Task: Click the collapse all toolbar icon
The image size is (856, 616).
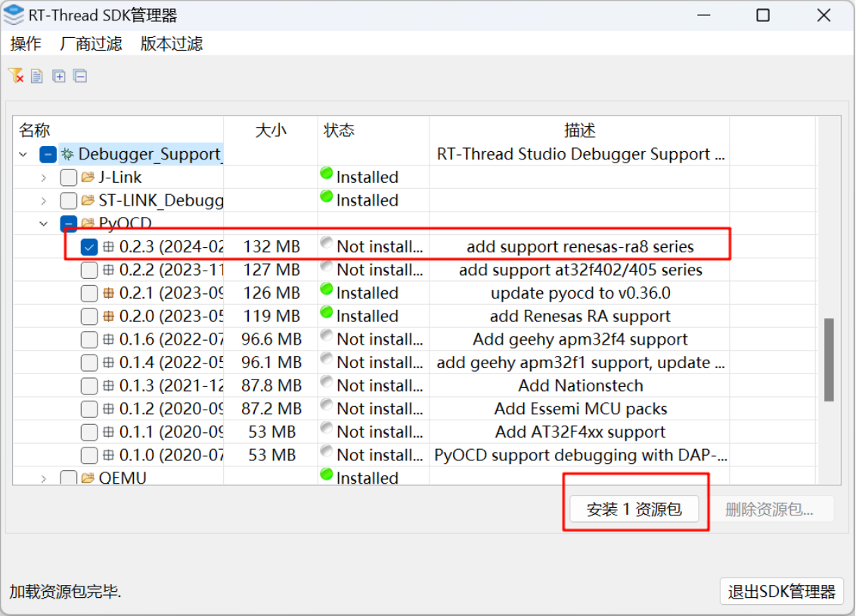Action: click(x=80, y=76)
